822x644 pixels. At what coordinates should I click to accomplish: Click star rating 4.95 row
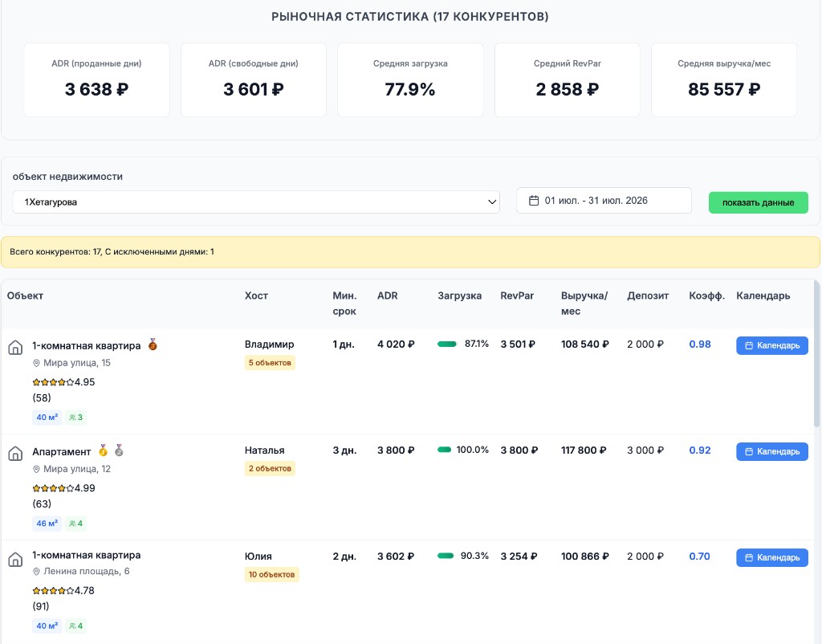coord(63,382)
